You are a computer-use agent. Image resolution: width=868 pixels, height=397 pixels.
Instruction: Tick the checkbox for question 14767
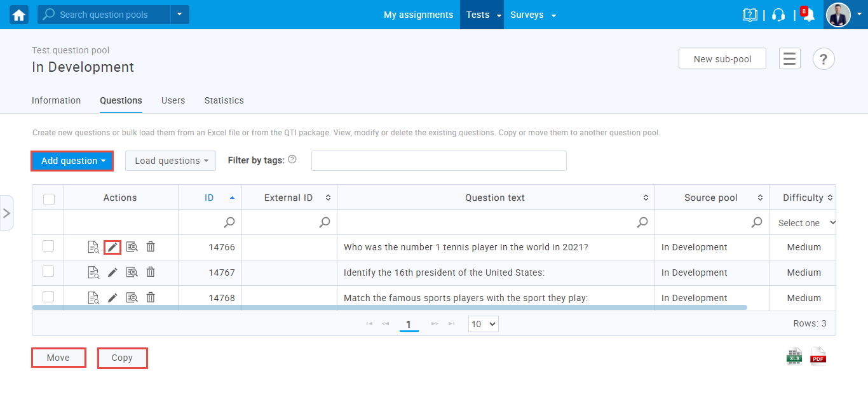48,271
